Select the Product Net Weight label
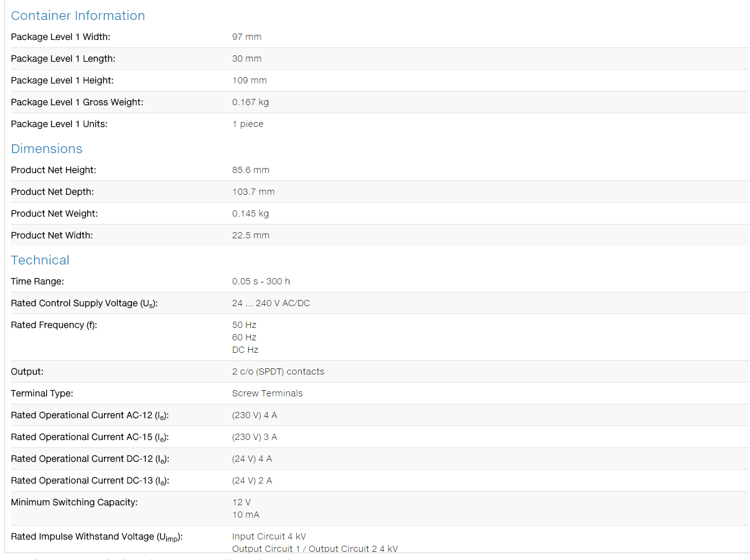 tap(54, 213)
